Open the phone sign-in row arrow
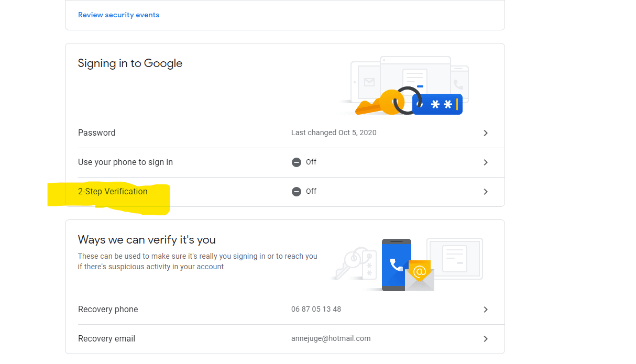 pyautogui.click(x=486, y=162)
